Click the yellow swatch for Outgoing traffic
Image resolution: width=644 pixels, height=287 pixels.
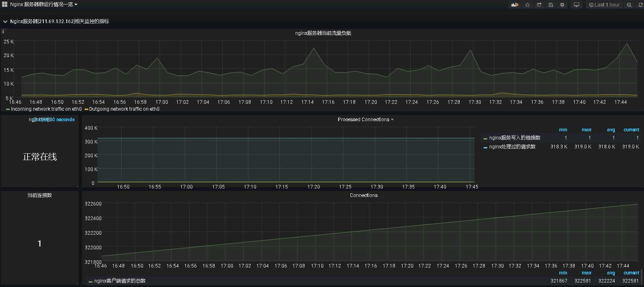point(86,109)
